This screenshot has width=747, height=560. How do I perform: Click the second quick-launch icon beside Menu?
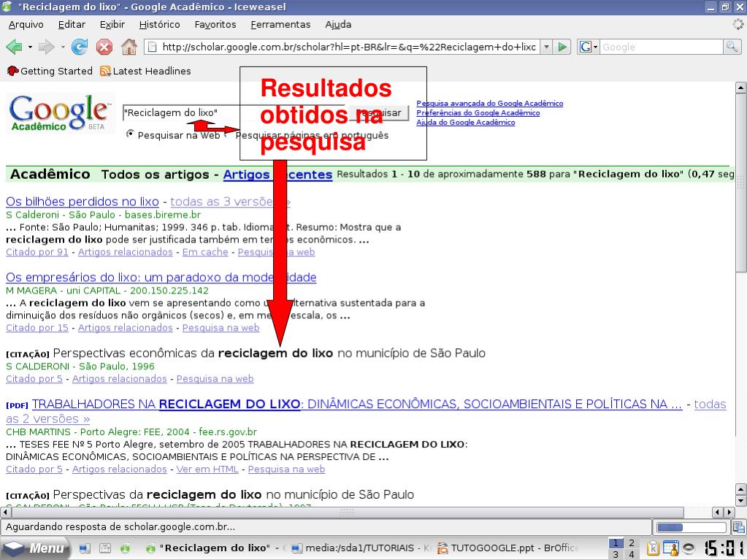[105, 548]
